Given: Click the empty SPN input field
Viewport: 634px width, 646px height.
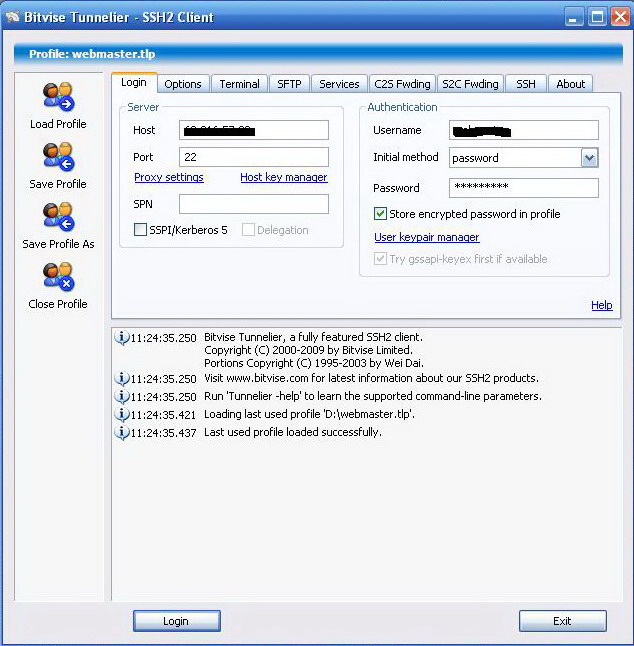Looking at the screenshot, I should coord(254,204).
